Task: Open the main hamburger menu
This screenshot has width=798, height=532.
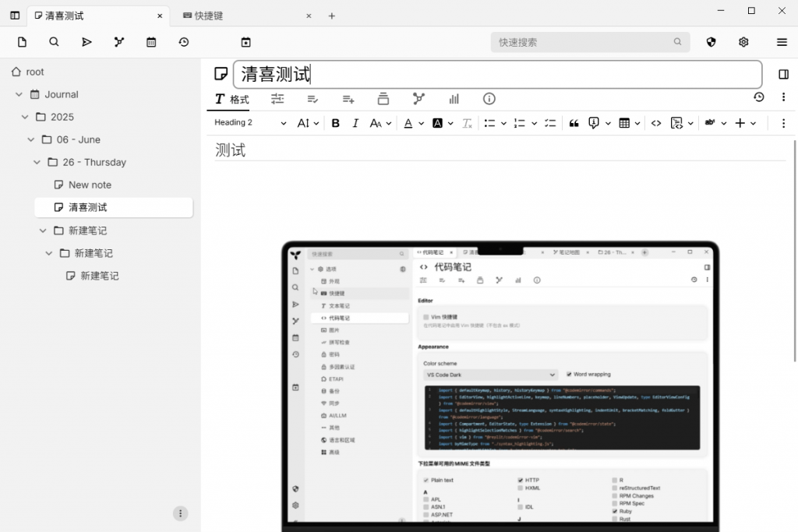Action: point(782,42)
